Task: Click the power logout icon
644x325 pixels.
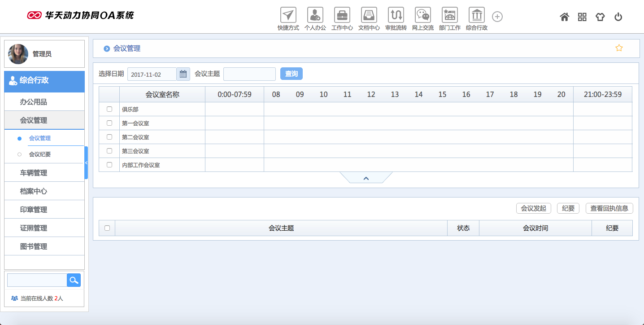Action: 618,17
